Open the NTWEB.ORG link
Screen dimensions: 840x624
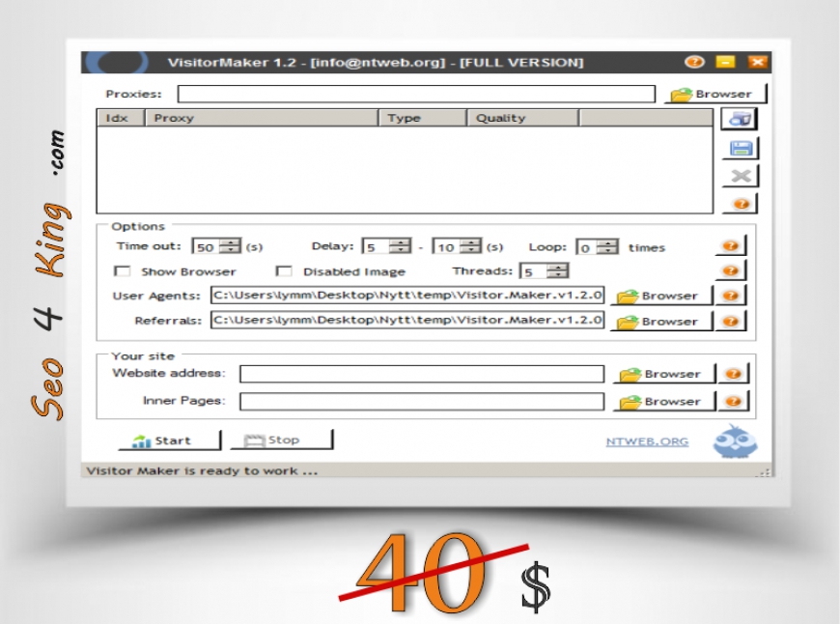[x=647, y=441]
